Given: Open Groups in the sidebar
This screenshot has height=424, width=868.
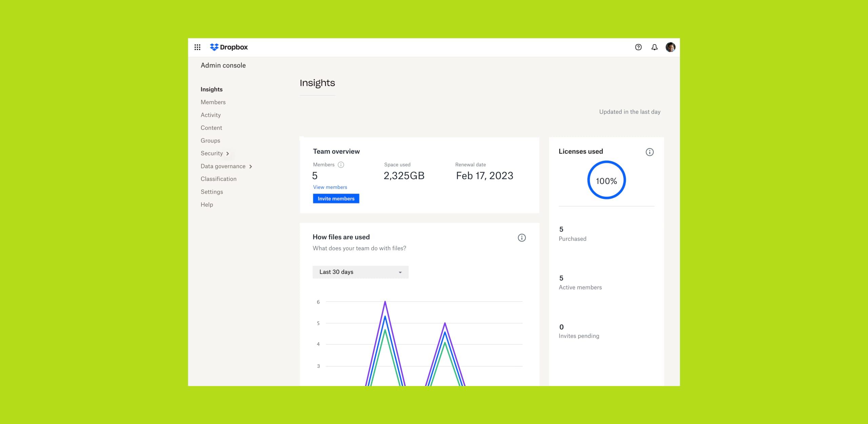Looking at the screenshot, I should pyautogui.click(x=210, y=140).
